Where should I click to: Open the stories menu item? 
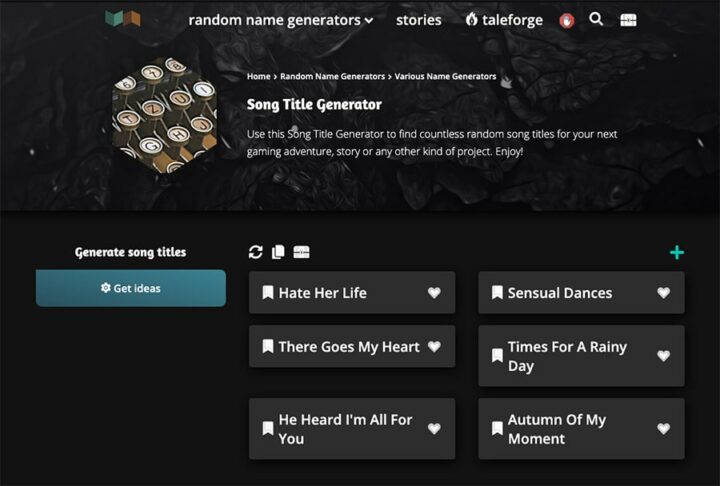(x=418, y=20)
